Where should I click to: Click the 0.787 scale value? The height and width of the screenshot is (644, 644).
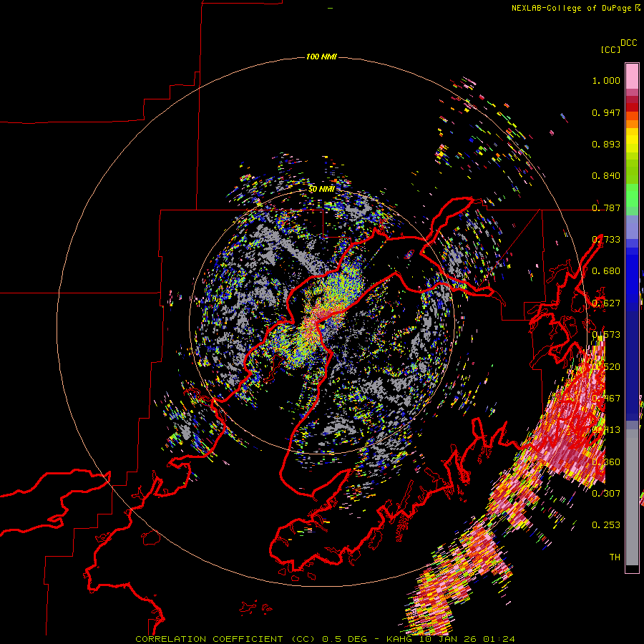(606, 208)
